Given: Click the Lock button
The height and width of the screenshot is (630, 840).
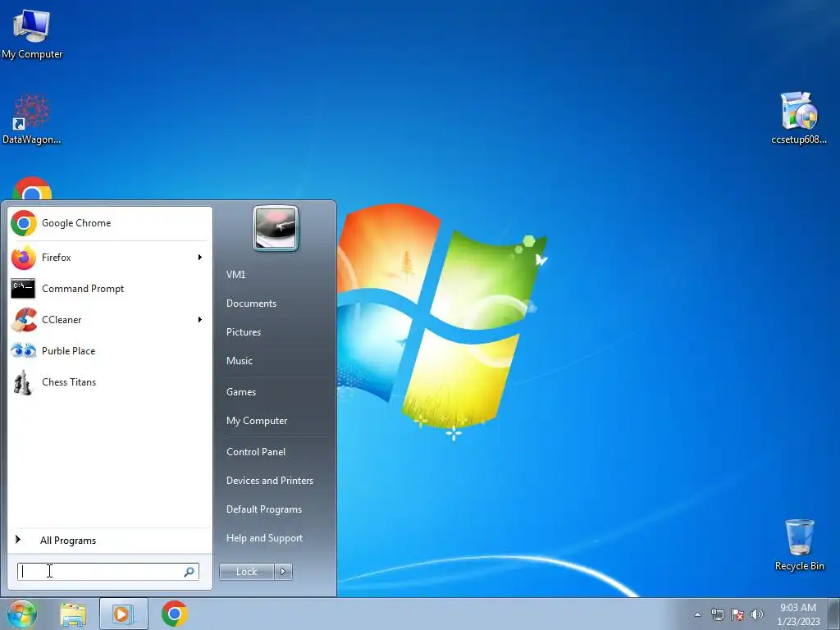Looking at the screenshot, I should [x=247, y=572].
